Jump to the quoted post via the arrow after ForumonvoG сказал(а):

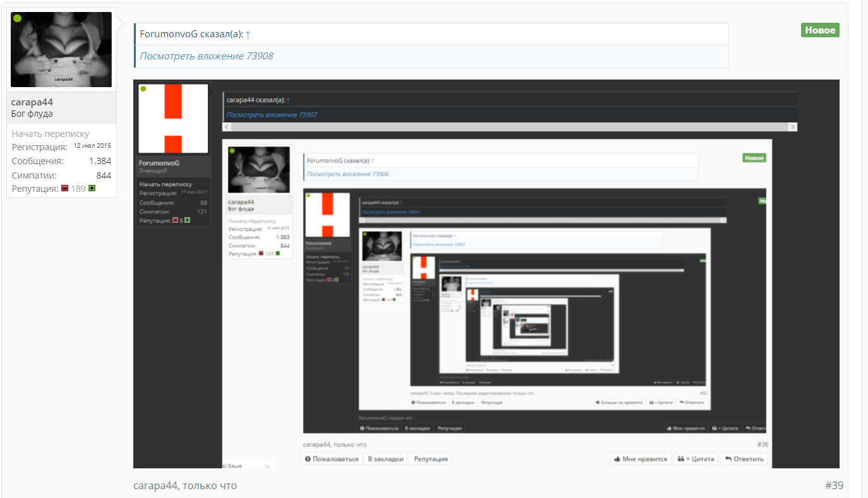(248, 34)
